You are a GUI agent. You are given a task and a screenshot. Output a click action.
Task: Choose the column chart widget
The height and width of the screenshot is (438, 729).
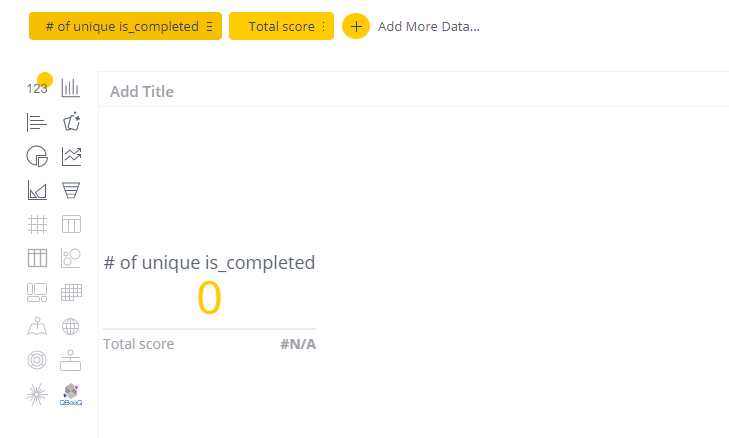[71, 88]
